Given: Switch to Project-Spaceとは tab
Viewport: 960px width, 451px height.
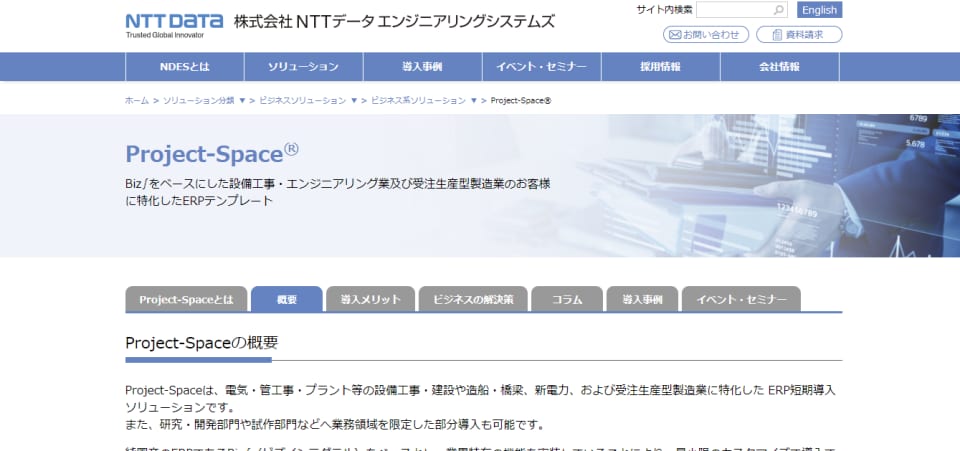Looking at the screenshot, I should [x=186, y=299].
